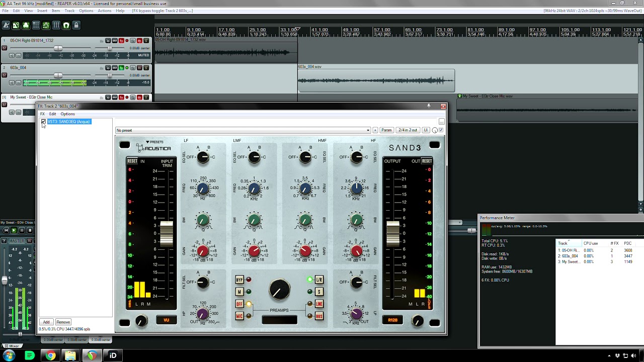Click the Remove FX button
Screen dimensions: 644x362
pyautogui.click(x=63, y=322)
